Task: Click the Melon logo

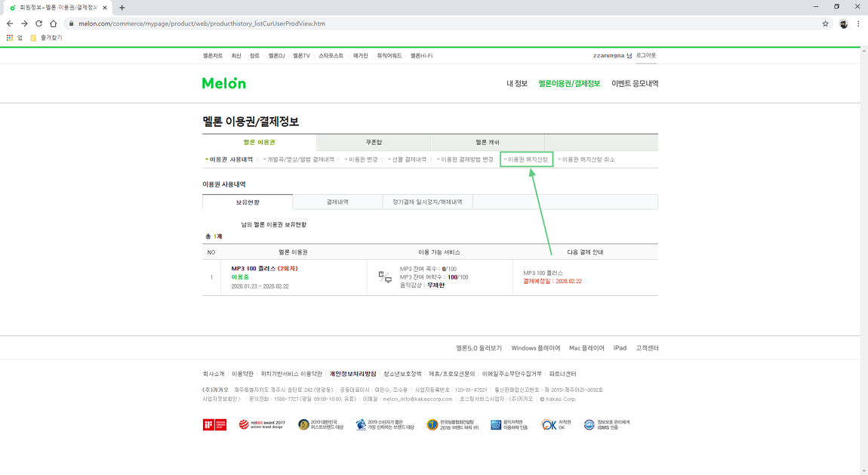Action: (223, 83)
